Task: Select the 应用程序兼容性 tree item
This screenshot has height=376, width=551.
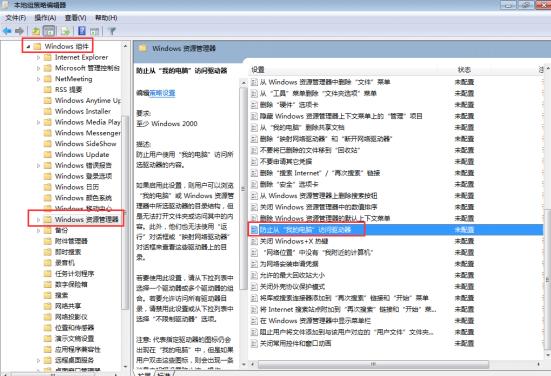Action: 78,349
